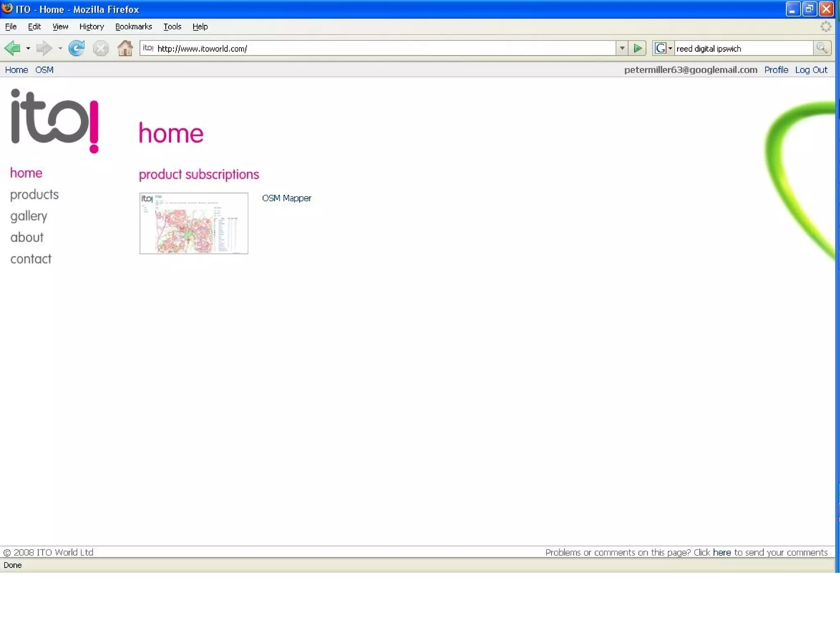The width and height of the screenshot is (840, 630).
Task: Click the Log Out link
Action: coord(811,70)
